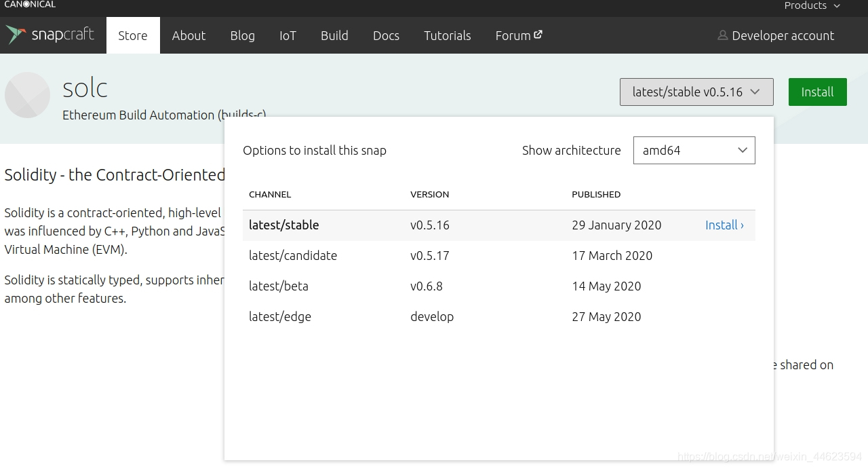Click the CHANNEL column header

coord(270,194)
